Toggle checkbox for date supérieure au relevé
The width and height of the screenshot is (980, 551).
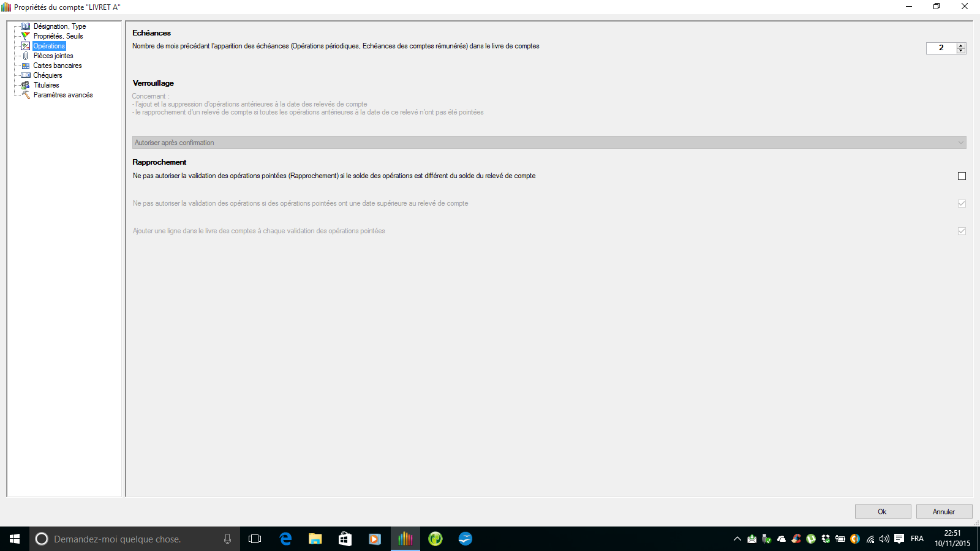point(962,204)
